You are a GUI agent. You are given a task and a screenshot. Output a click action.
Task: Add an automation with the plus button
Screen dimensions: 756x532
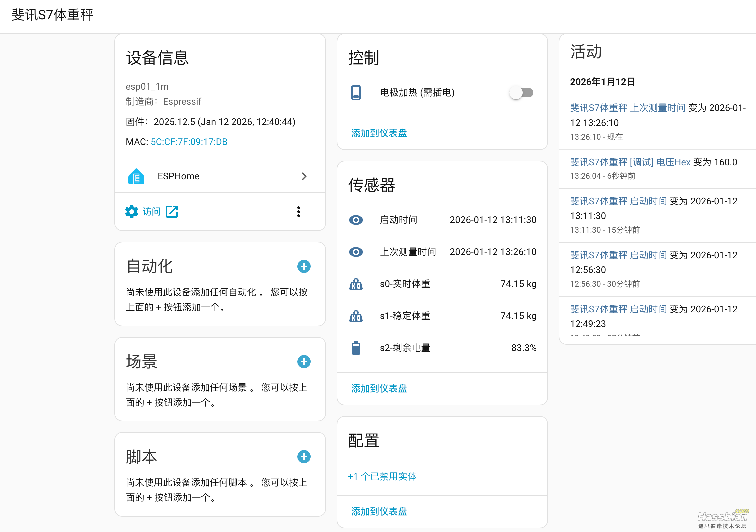click(304, 266)
